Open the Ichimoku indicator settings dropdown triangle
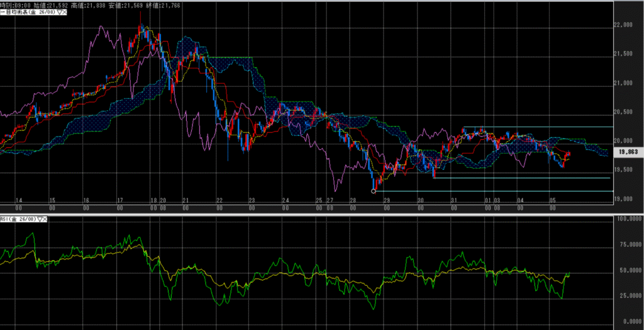644x330 pixels. (x=60, y=11)
